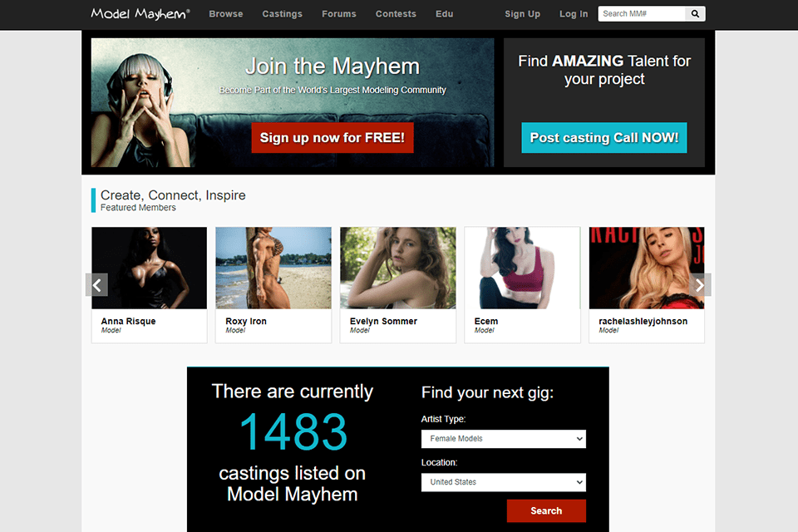Click the search magnifier icon
The width and height of the screenshot is (798, 532).
pyautogui.click(x=695, y=14)
